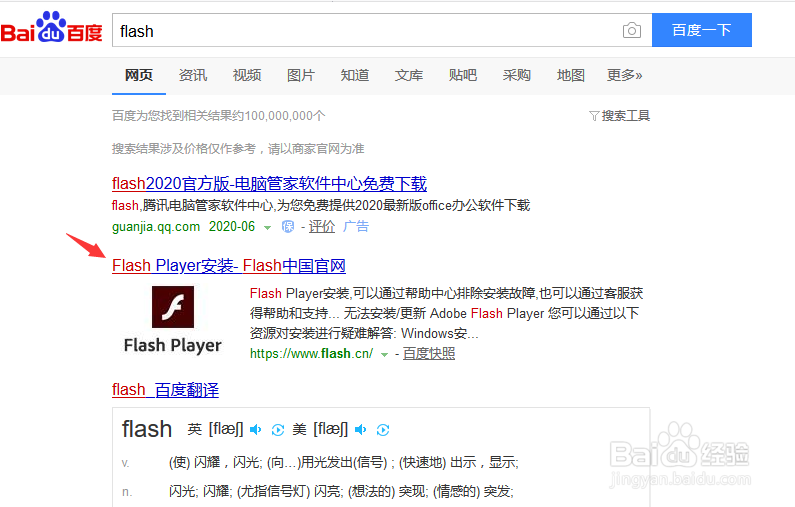
Task: Click the security badge icon beside guanjia.qq.com
Action: [287, 227]
